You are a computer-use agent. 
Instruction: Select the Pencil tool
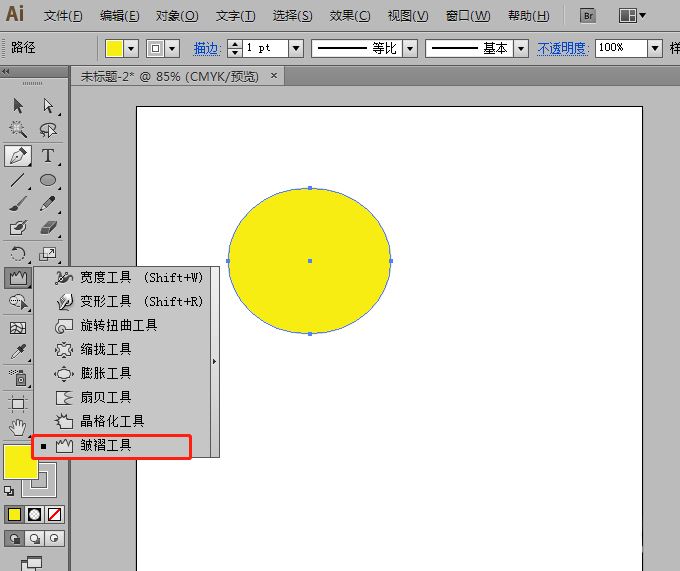pyautogui.click(x=48, y=203)
